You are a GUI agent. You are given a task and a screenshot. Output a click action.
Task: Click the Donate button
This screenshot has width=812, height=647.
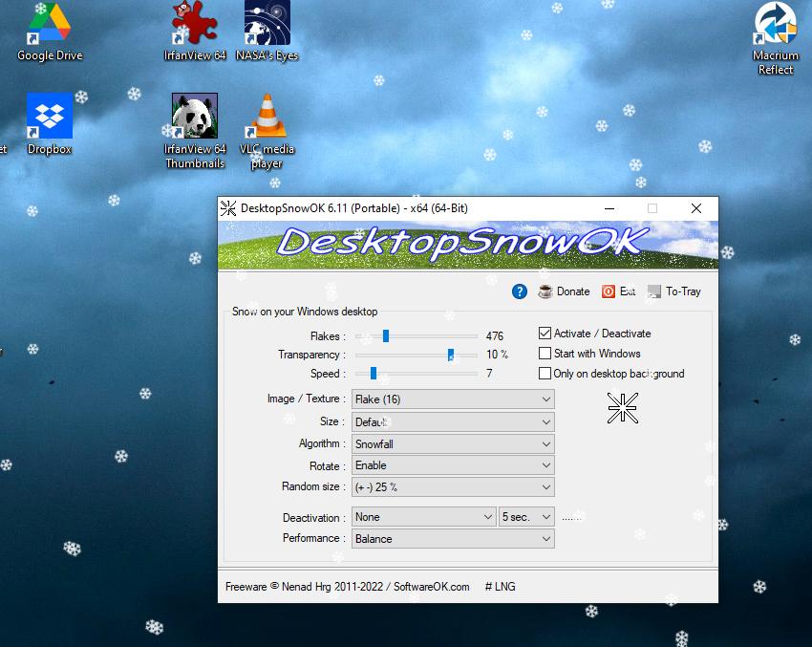[x=564, y=291]
